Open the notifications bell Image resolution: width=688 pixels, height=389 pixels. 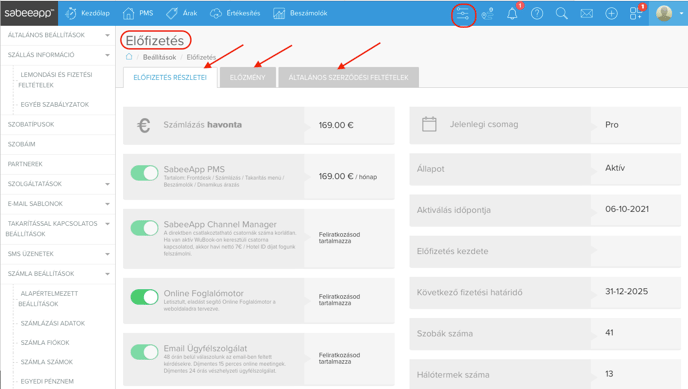pos(512,14)
